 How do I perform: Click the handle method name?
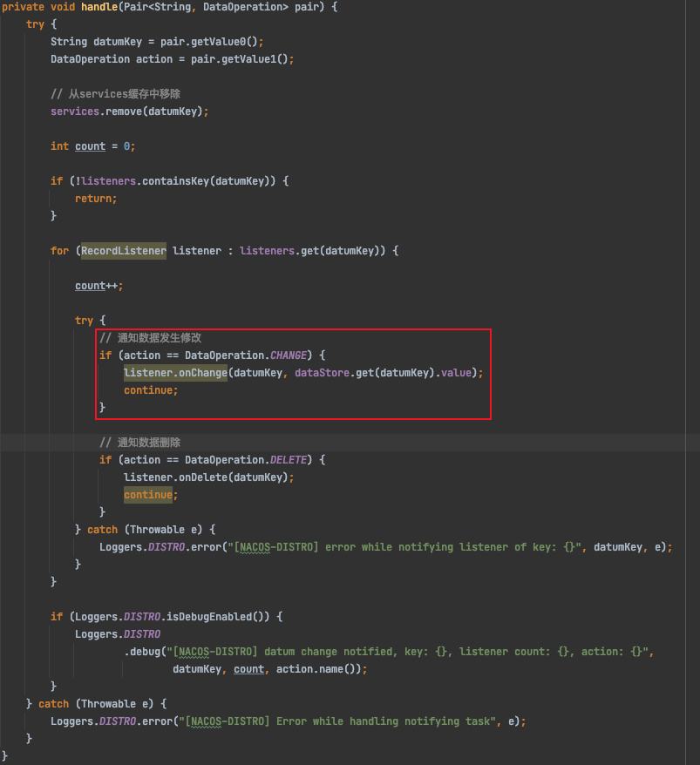coord(99,7)
